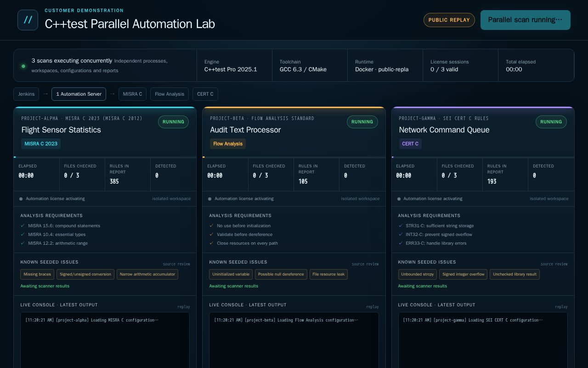Click Awaiting scanner results in Project-Alpha

click(45, 286)
